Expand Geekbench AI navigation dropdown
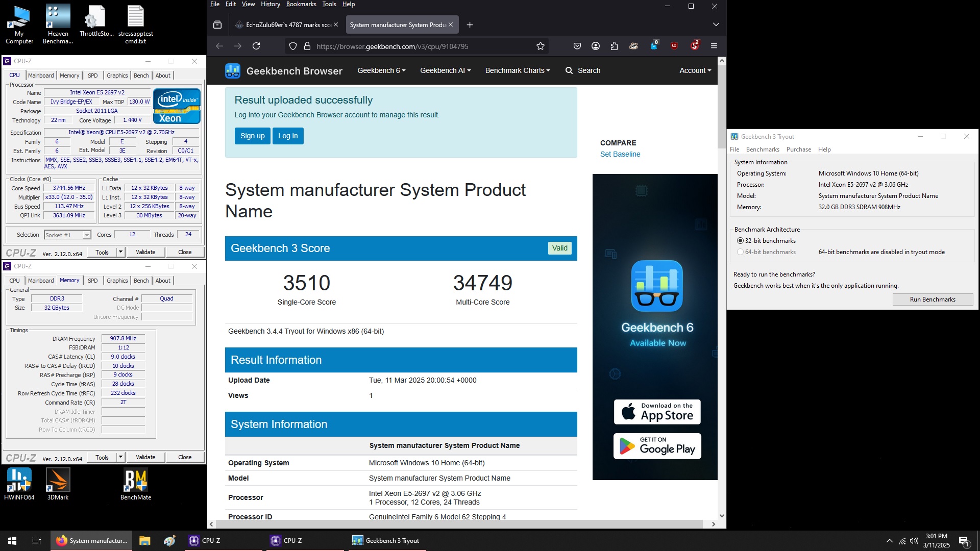980x551 pixels. pos(445,70)
